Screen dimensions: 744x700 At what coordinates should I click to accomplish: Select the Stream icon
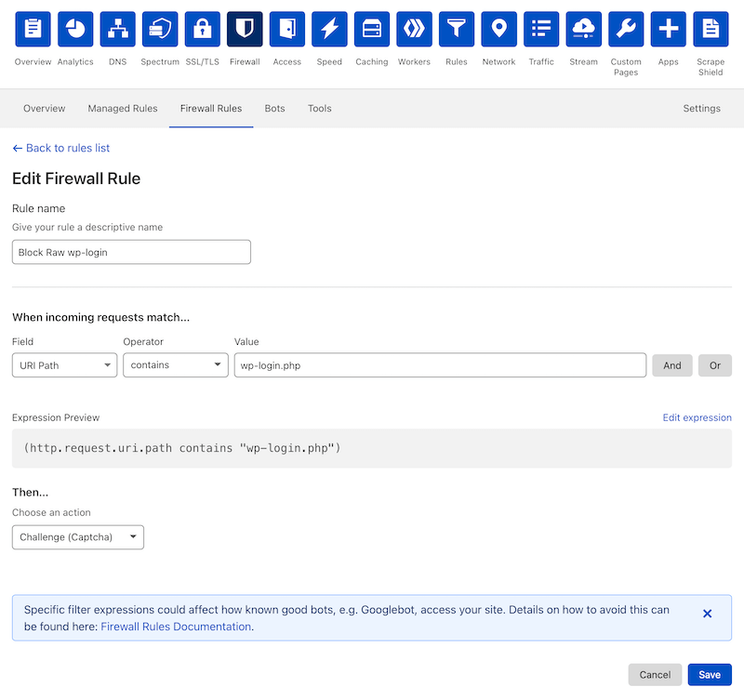coord(583,29)
